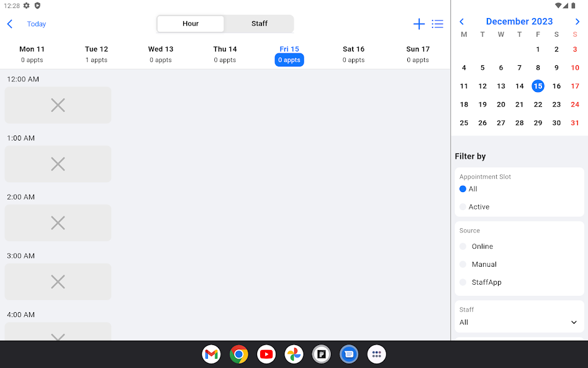
Task: Tap the Today link
Action: pyautogui.click(x=36, y=24)
